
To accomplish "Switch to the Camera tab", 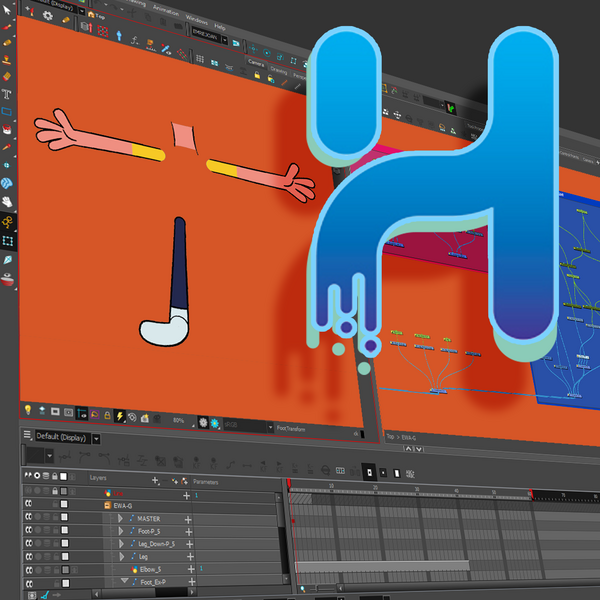I will (x=256, y=63).
